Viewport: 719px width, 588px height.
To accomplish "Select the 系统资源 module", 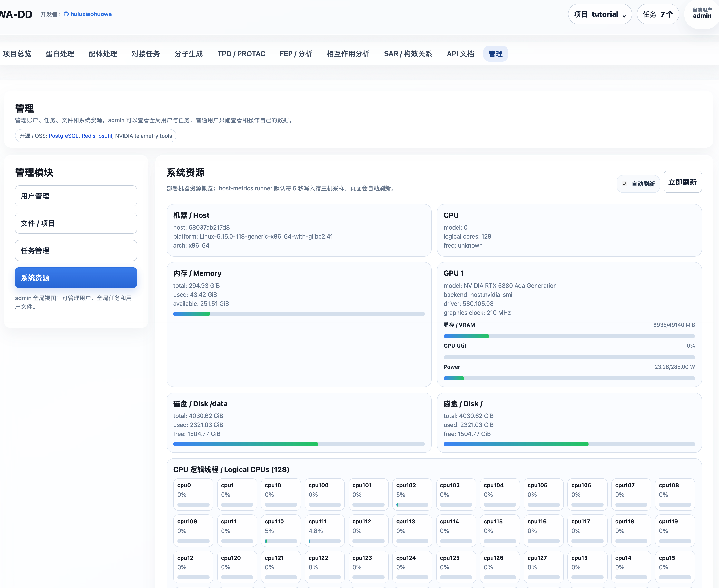I will [76, 278].
